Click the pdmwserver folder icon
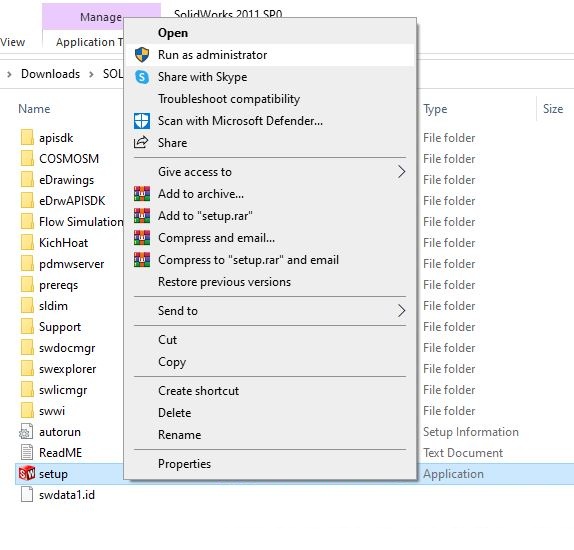Image resolution: width=574 pixels, height=550 pixels. [27, 264]
